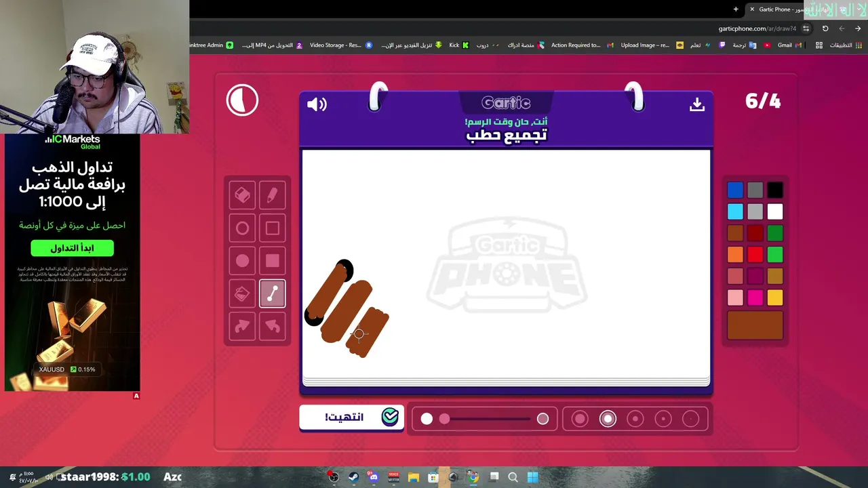Pick the small brown color swatch
Screen dimensions: 868x488
click(x=735, y=233)
